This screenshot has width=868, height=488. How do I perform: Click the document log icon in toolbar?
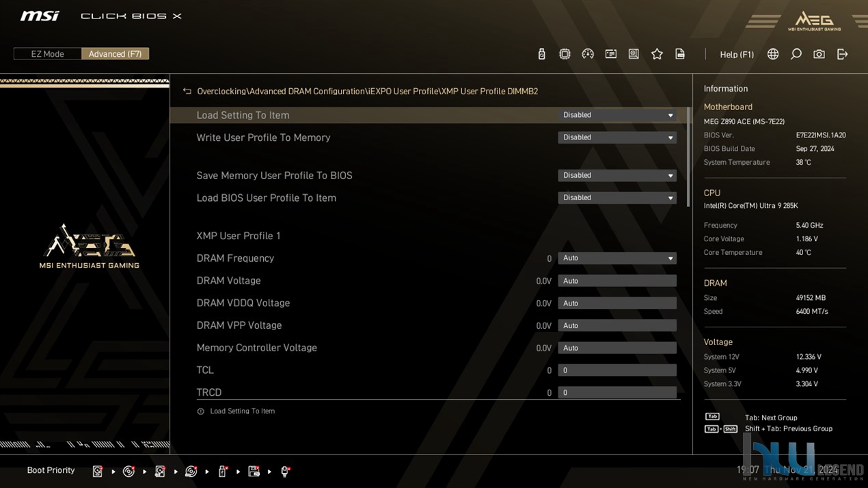(680, 54)
